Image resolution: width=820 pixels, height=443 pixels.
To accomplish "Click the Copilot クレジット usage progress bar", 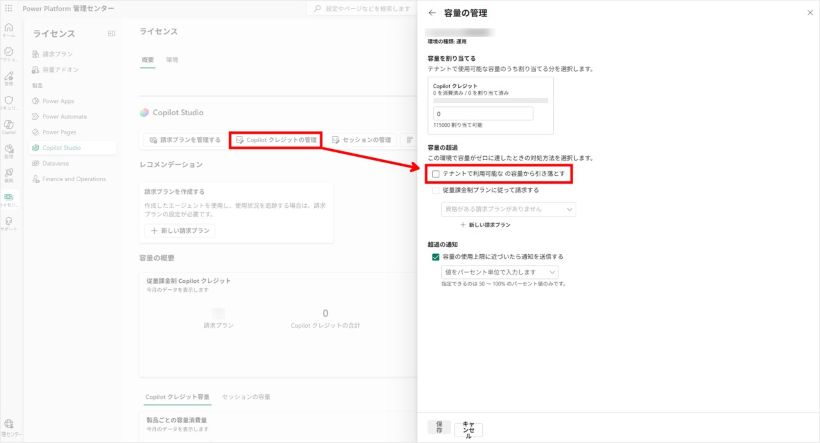I will pos(491,100).
